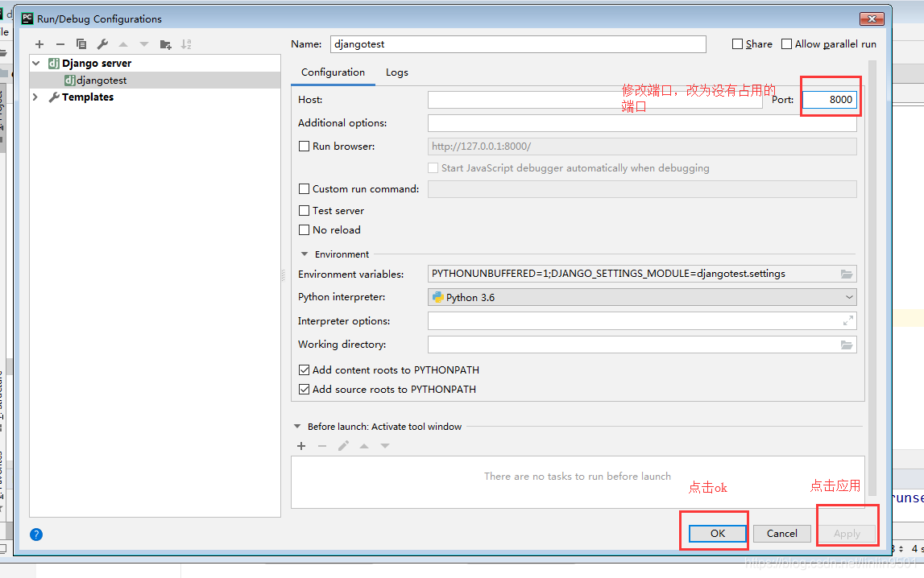Viewport: 924px width, 578px height.
Task: Browse environment variables with the folder icon
Action: [847, 273]
